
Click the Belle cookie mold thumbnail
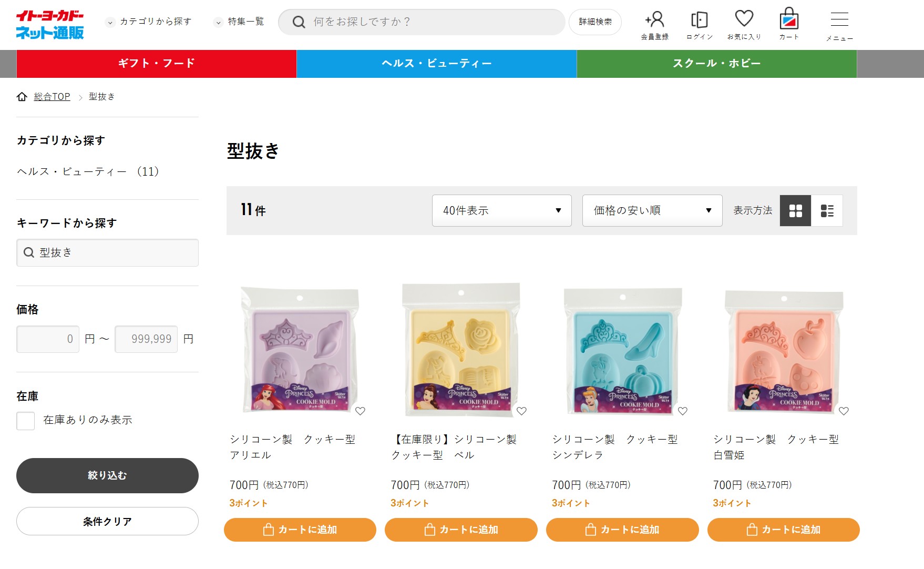click(461, 350)
